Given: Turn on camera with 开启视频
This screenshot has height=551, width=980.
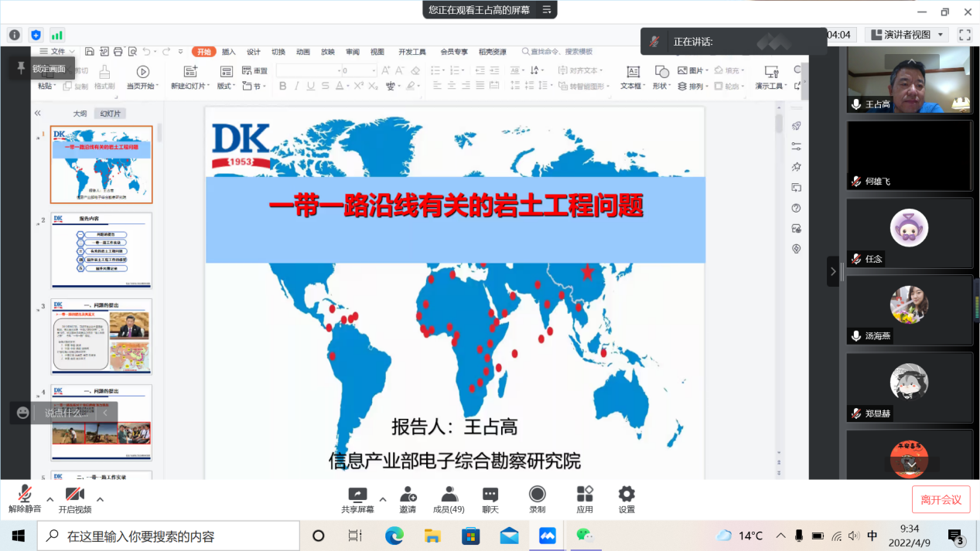Looking at the screenshot, I should click(x=74, y=498).
